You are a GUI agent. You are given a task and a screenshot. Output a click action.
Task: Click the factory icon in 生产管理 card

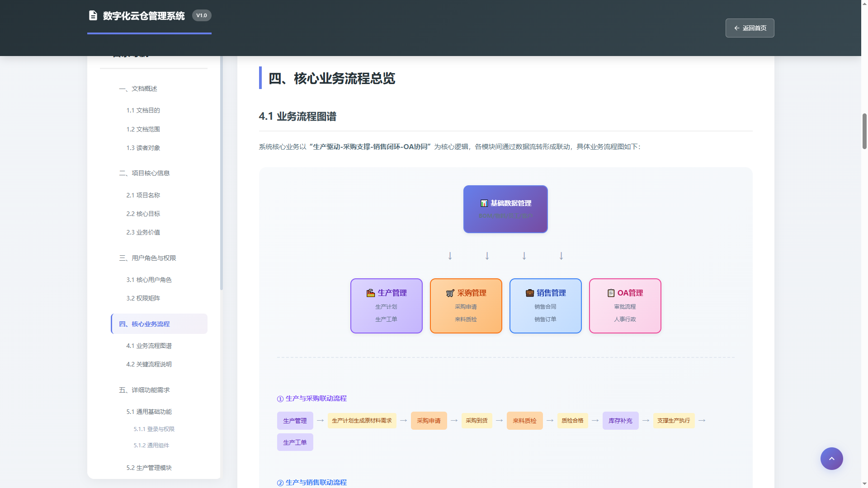(x=370, y=293)
